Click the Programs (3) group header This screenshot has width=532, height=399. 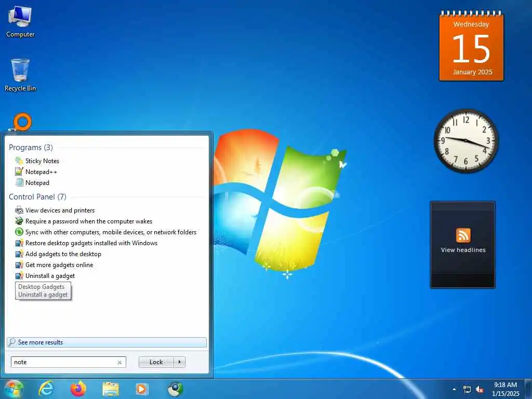[31, 148]
